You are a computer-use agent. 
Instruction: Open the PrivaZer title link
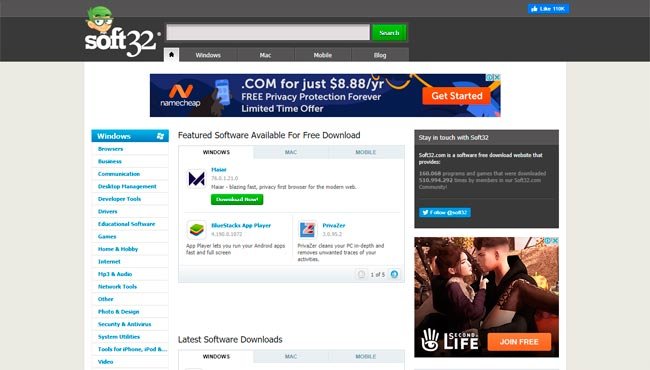click(334, 225)
